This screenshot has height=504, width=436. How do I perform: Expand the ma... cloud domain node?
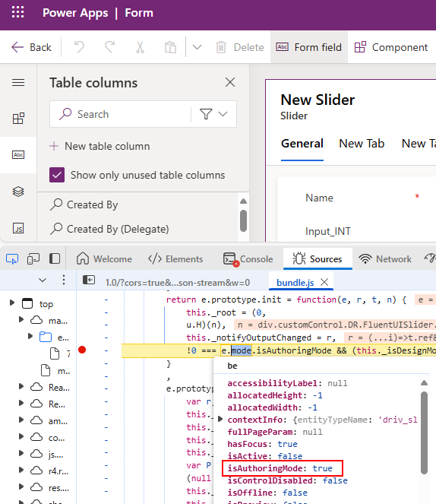click(x=21, y=319)
